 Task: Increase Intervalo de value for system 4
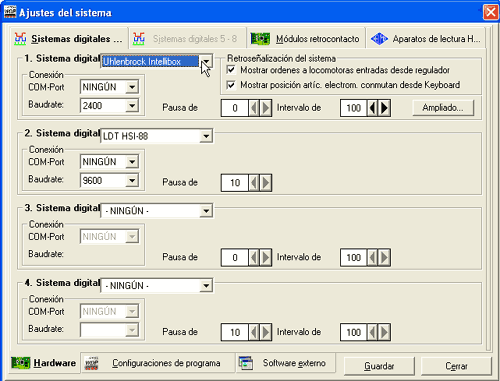coord(384,332)
